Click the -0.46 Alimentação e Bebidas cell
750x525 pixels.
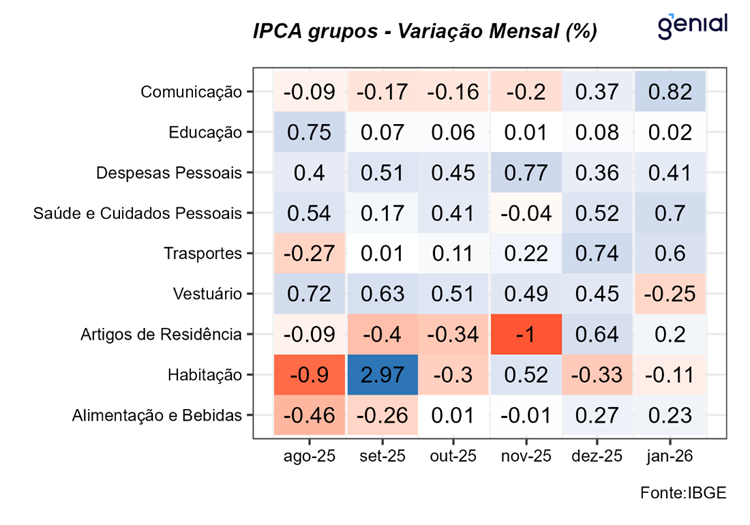pyautogui.click(x=310, y=415)
